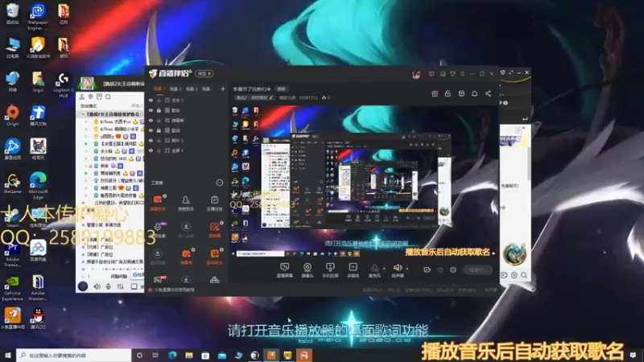Click the padlock icon next to the gift icon
Image resolution: width=644 pixels, height=362 pixels.
448,93
